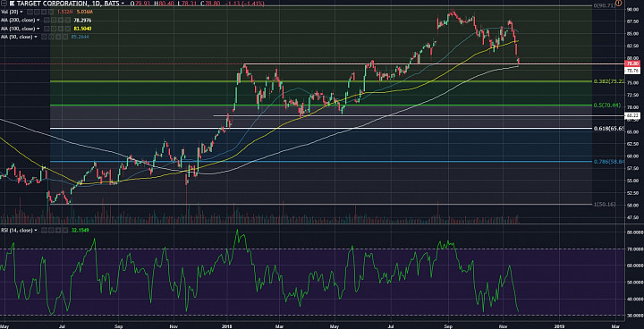Click the orange alert icon at top right
644x329 pixels.
(619, 3)
